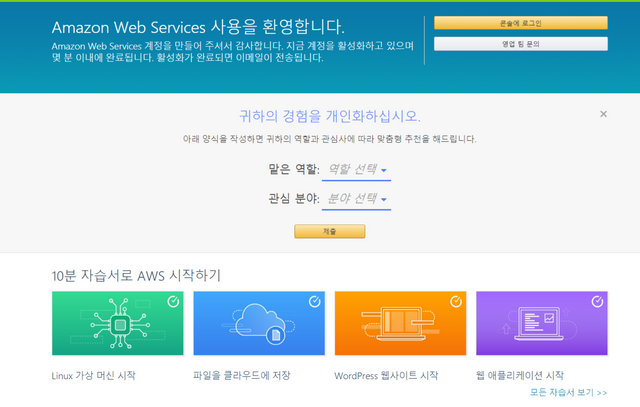Click the cloud with document illustration icon
640x407 pixels.
click(261, 324)
